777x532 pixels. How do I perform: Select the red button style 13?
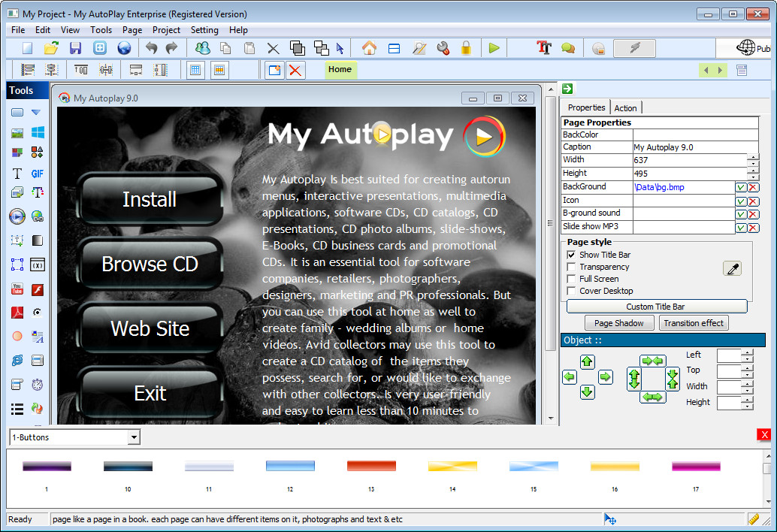371,466
